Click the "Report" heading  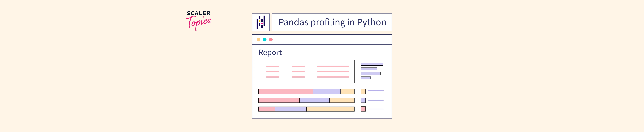[270, 53]
